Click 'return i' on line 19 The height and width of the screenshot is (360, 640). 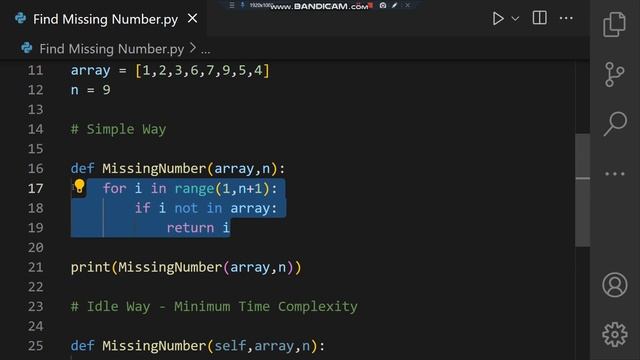coord(198,228)
